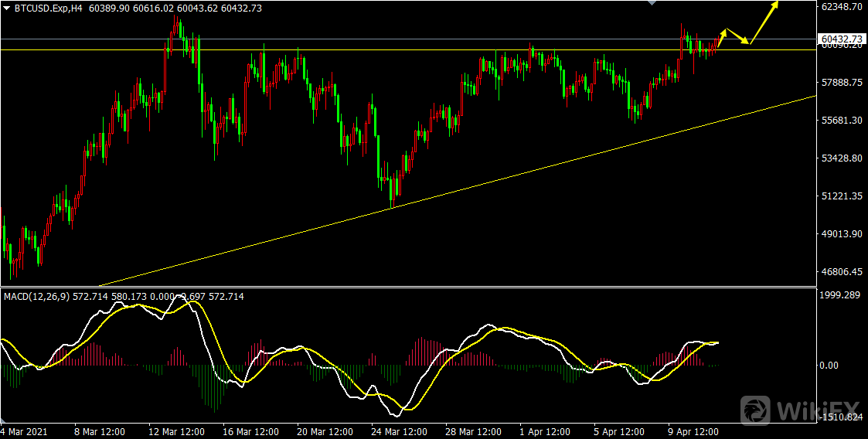Click the highlighted current price label 60432.73

[x=842, y=39]
